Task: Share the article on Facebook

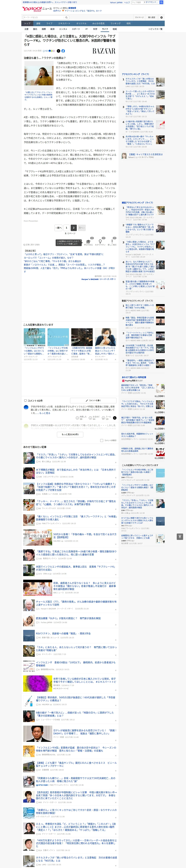Action: [x=63, y=51]
